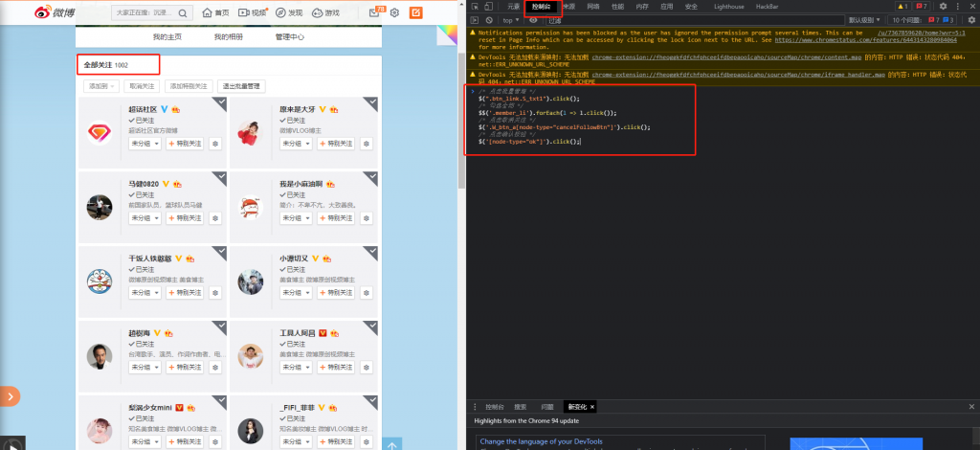
Task: Click the Weibo search input field
Action: (x=145, y=13)
